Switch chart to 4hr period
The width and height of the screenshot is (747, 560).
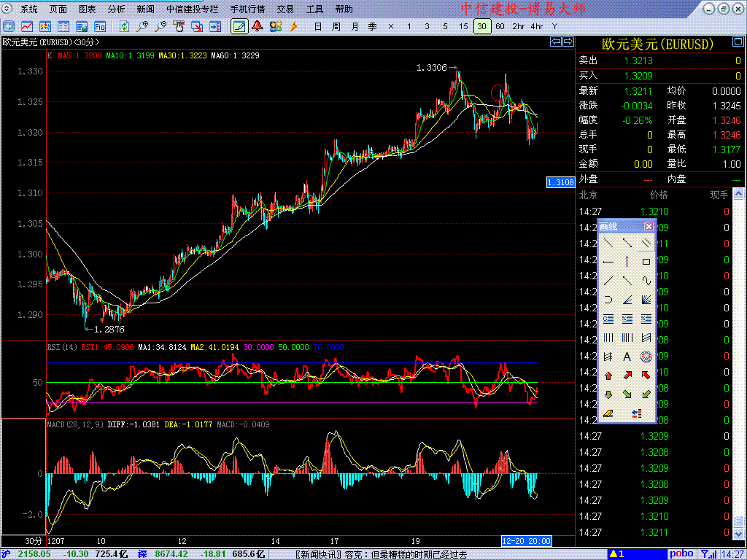(537, 26)
